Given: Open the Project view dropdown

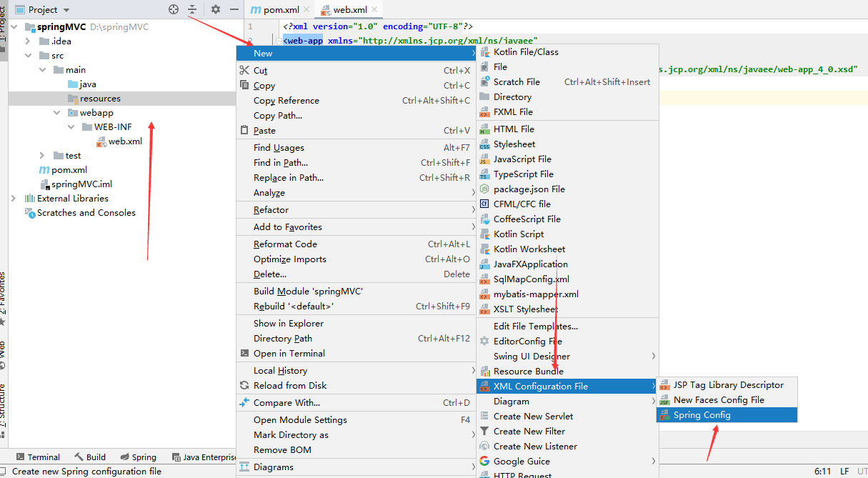Looking at the screenshot, I should [42, 9].
